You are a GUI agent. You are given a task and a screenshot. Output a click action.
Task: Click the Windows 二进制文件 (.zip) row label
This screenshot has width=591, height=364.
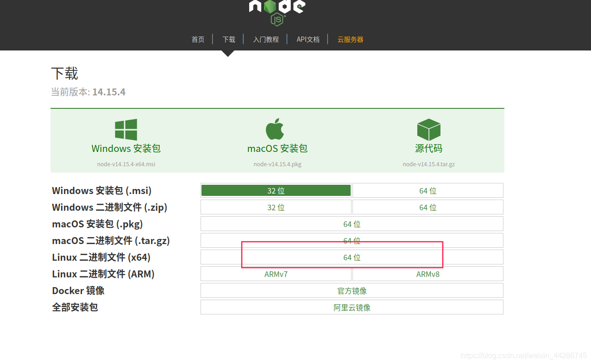pos(110,207)
